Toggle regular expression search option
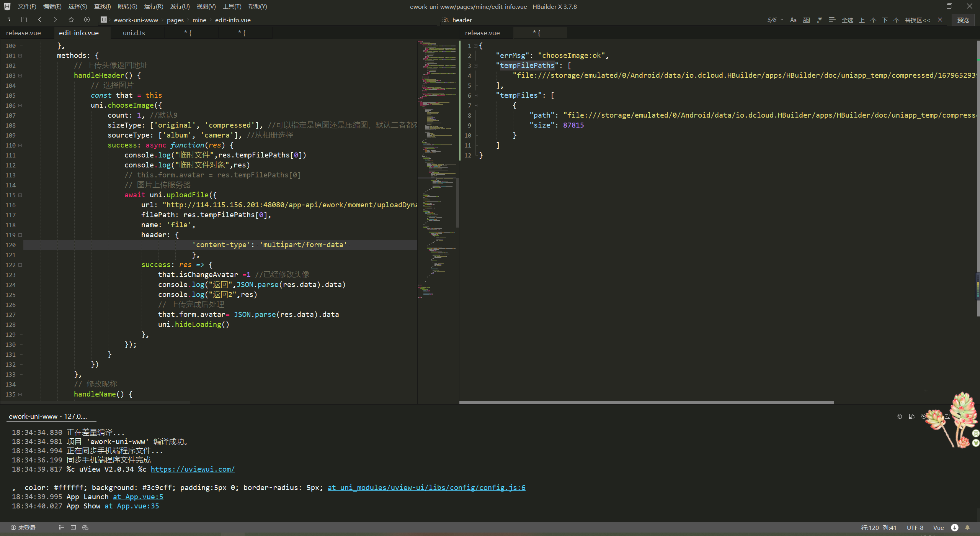 coord(819,20)
